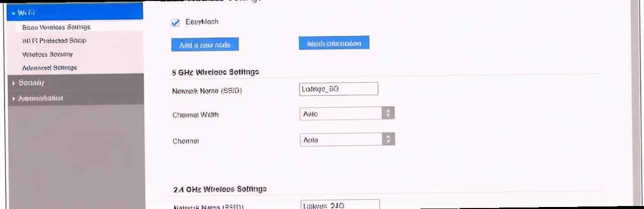Open the 5 GHz Channel dropdown
Image resolution: width=644 pixels, height=209 pixels.
pos(341,140)
